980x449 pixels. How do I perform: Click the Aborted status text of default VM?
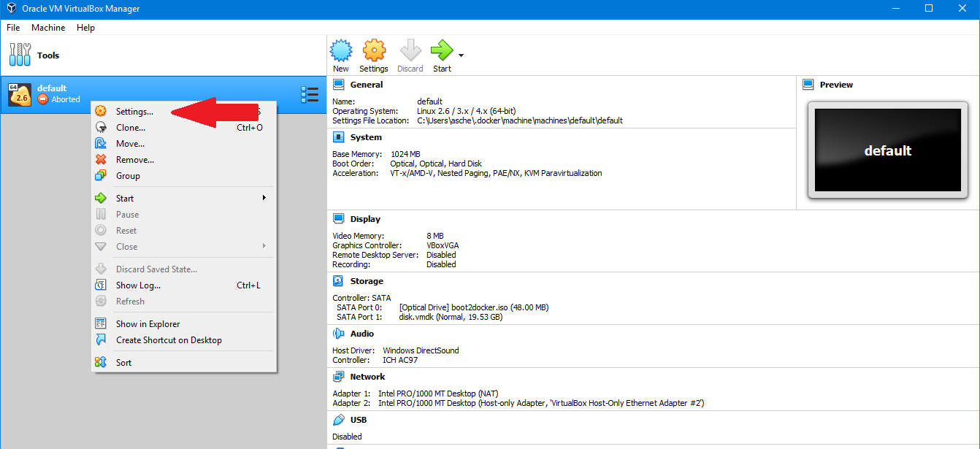(x=66, y=99)
